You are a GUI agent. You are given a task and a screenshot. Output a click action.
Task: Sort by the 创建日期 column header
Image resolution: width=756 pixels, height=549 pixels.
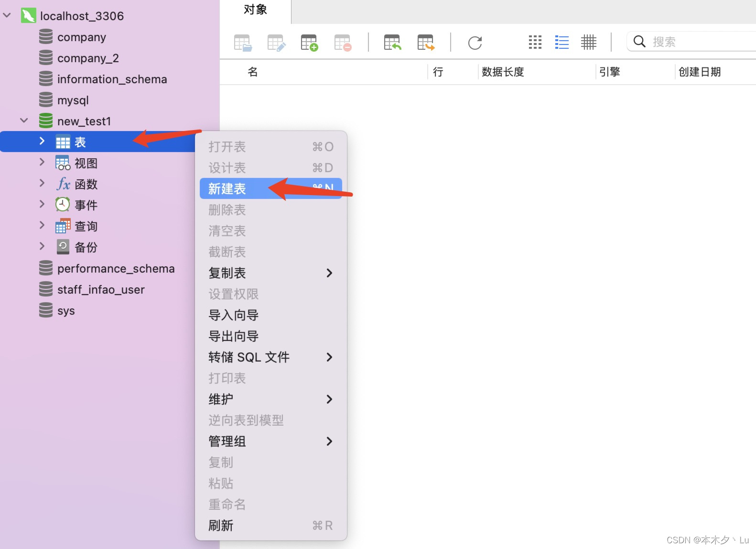pyautogui.click(x=715, y=72)
